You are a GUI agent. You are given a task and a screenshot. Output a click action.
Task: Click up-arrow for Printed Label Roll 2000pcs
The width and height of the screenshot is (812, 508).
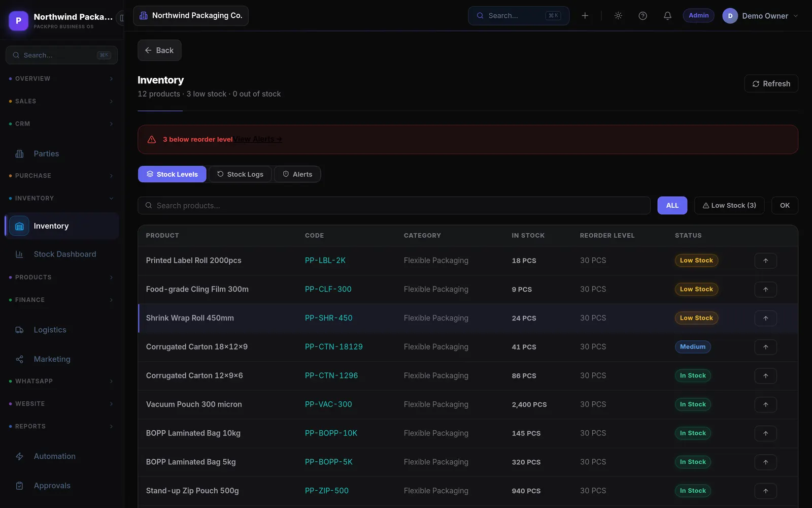(x=765, y=261)
